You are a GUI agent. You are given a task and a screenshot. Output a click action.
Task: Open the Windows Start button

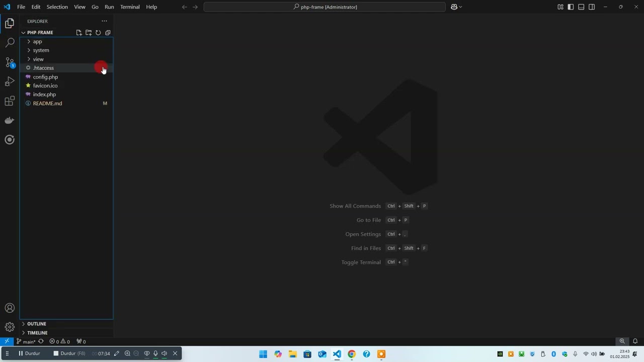click(x=263, y=354)
